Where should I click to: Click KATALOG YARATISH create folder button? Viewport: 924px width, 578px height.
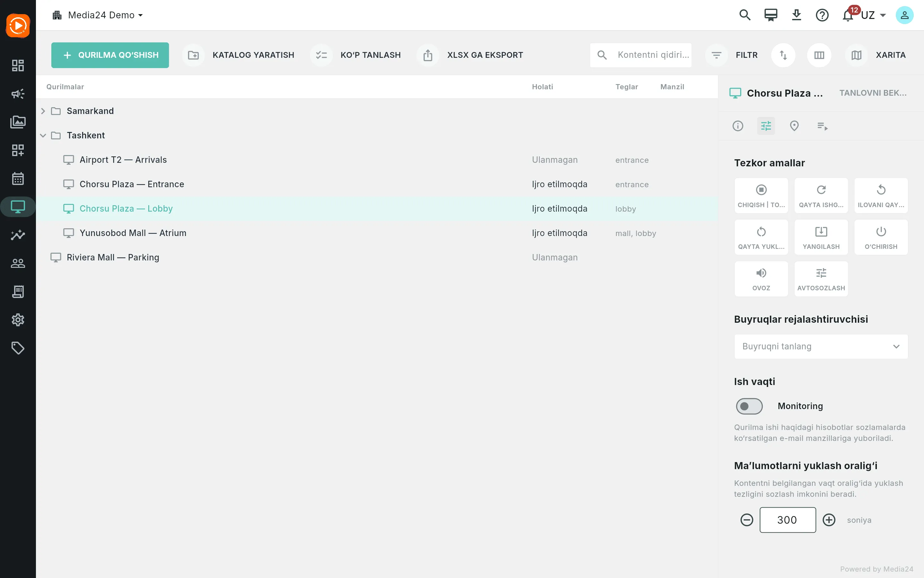tap(239, 55)
